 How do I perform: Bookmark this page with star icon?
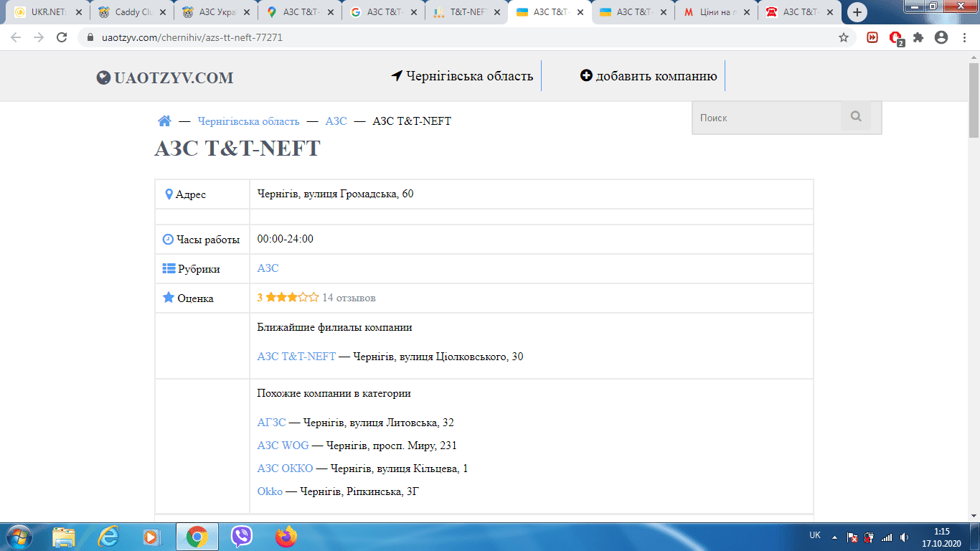pos(844,37)
